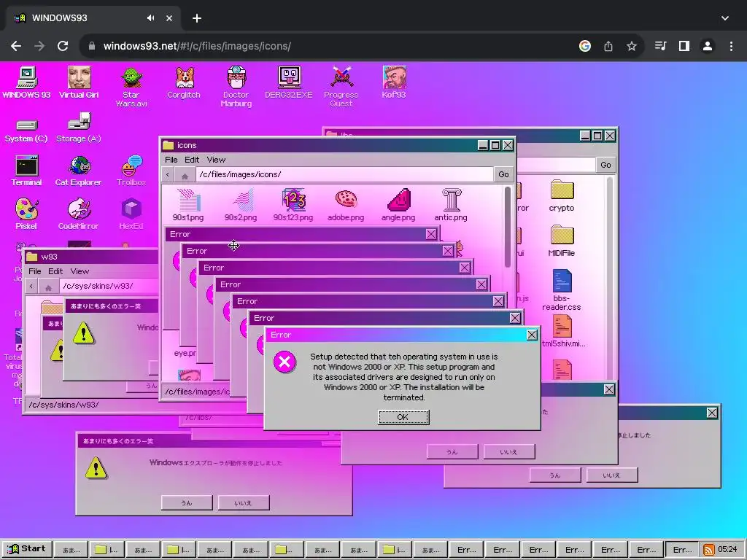Launch the Terminal desktop icon
Viewport: 747px width, 560px height.
coord(26,171)
